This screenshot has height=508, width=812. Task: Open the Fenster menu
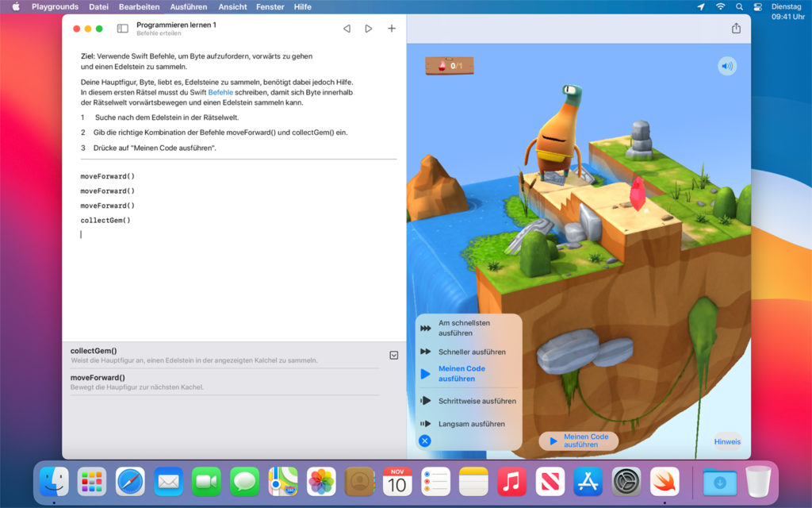tap(270, 6)
